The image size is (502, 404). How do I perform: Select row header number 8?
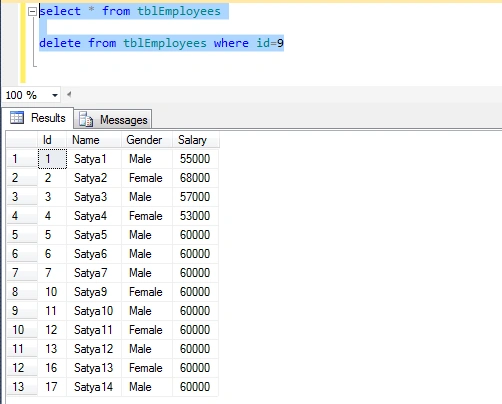click(22, 292)
